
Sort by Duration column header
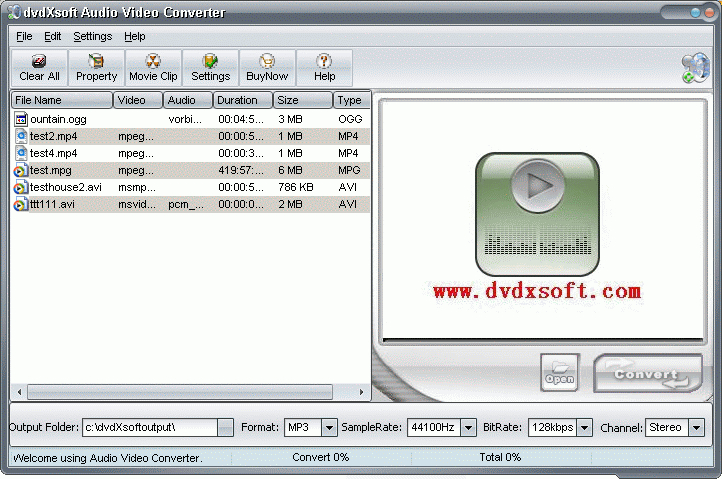[243, 100]
